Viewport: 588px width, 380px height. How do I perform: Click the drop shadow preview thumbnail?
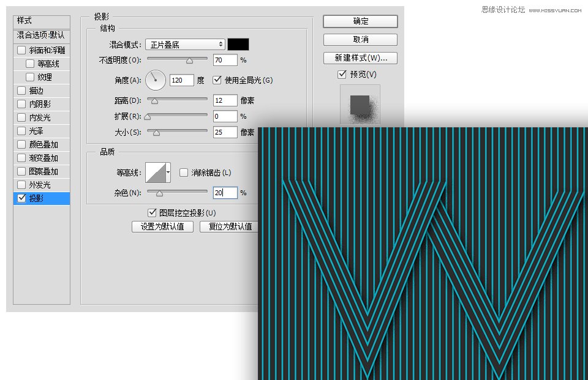coord(360,103)
